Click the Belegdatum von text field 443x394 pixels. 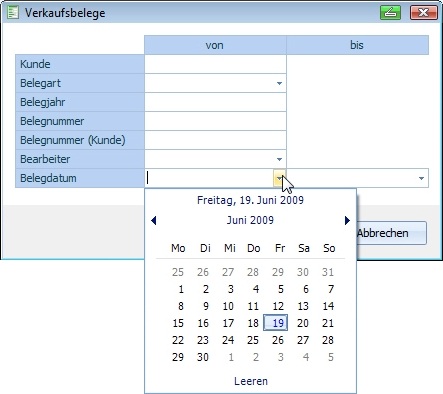209,178
